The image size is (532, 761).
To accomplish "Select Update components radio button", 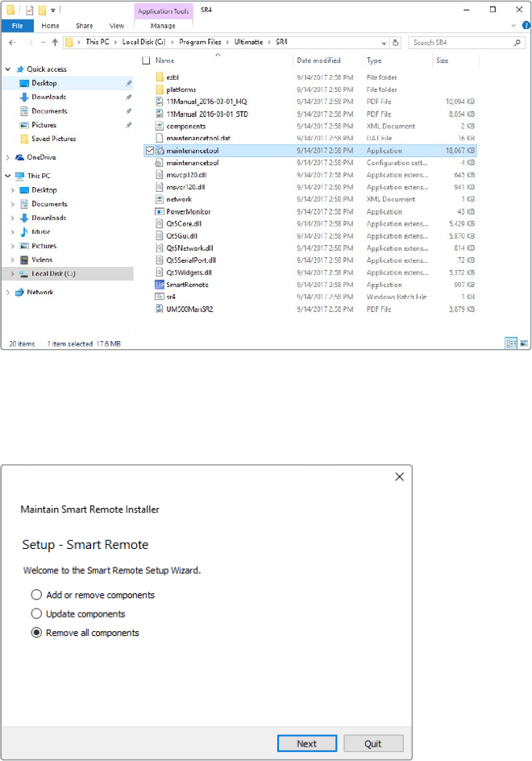I will pyautogui.click(x=36, y=613).
